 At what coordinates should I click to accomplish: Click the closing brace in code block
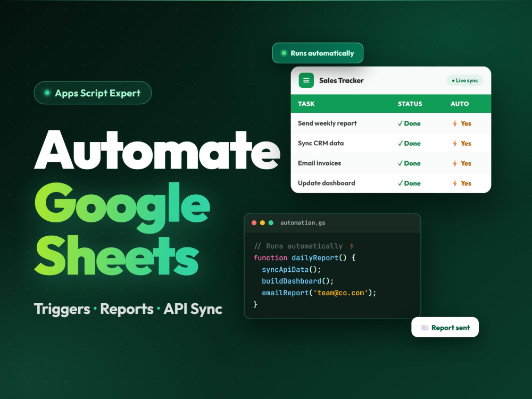pos(255,304)
